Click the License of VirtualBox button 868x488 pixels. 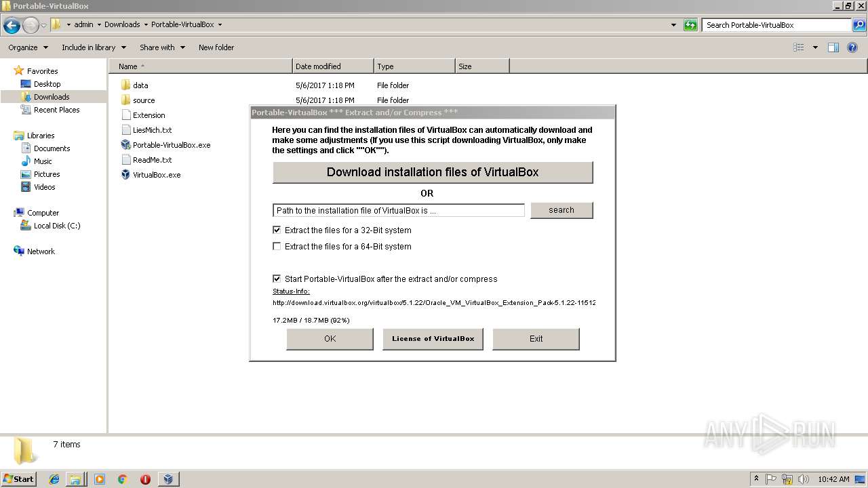[x=433, y=339]
